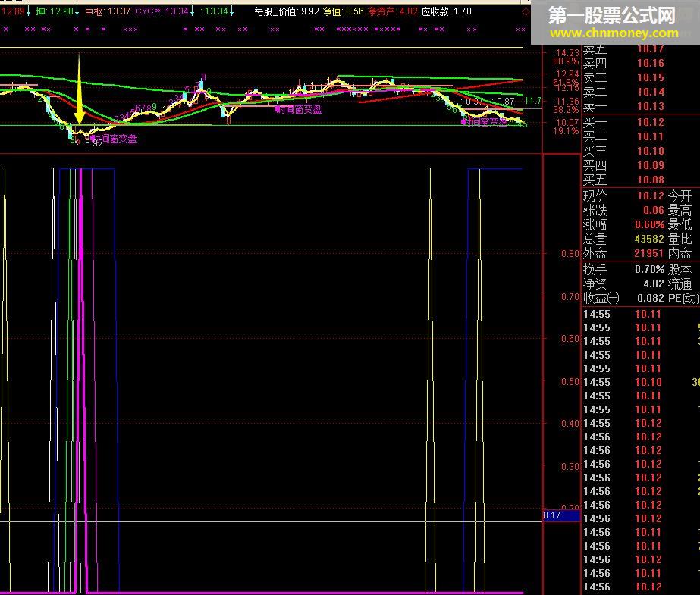This screenshot has height=595, width=700.
Task: Click the 10.87 price label on chart
Action: [x=503, y=102]
